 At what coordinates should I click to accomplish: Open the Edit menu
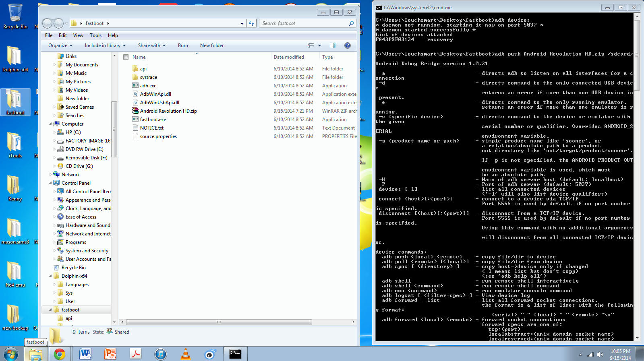tap(63, 35)
